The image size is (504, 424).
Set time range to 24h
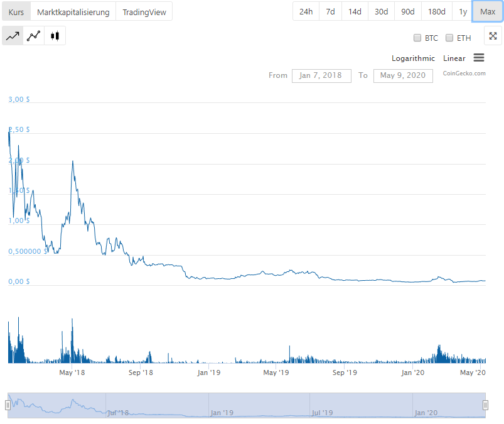[x=306, y=11]
